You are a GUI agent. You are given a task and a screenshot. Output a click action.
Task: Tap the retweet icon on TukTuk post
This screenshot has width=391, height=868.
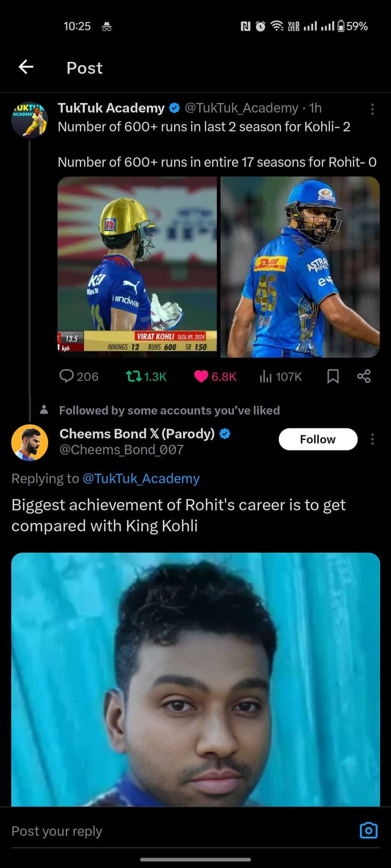(x=134, y=376)
